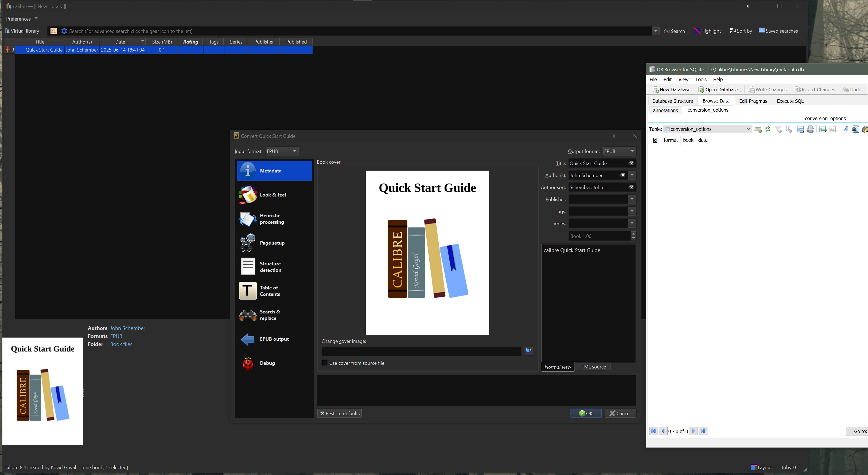868x475 pixels.
Task: Refresh table data in DB Browser
Action: [x=768, y=129]
